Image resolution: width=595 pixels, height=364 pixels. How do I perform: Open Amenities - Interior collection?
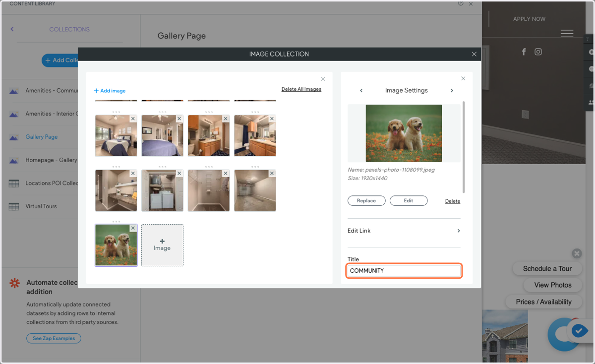[x=52, y=114]
